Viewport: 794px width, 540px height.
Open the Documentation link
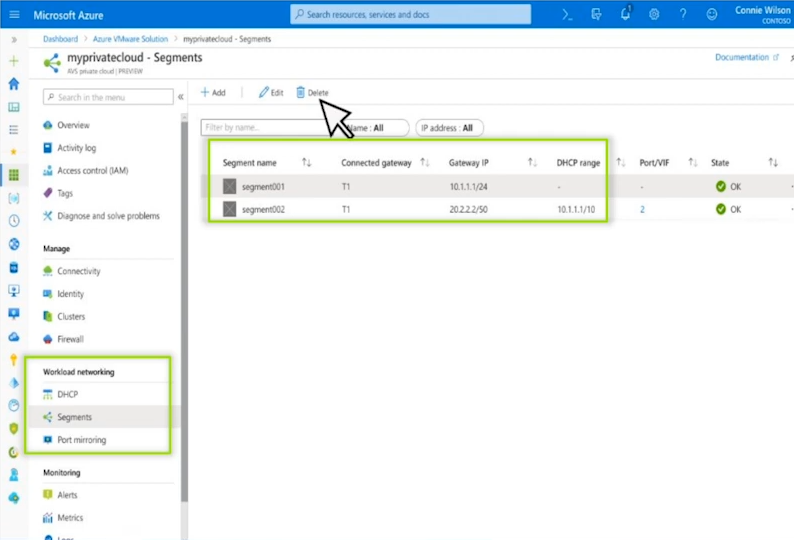point(746,57)
